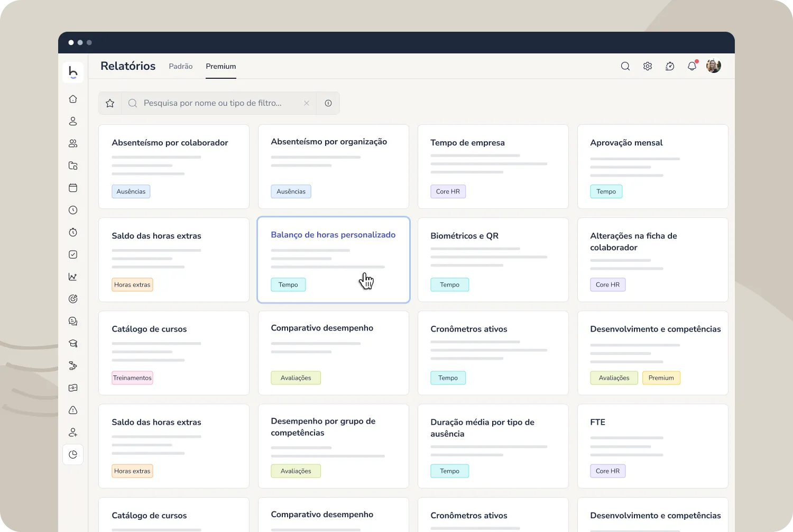Image resolution: width=793 pixels, height=532 pixels.
Task: Open the Biométricos e QR report card
Action: point(493,260)
